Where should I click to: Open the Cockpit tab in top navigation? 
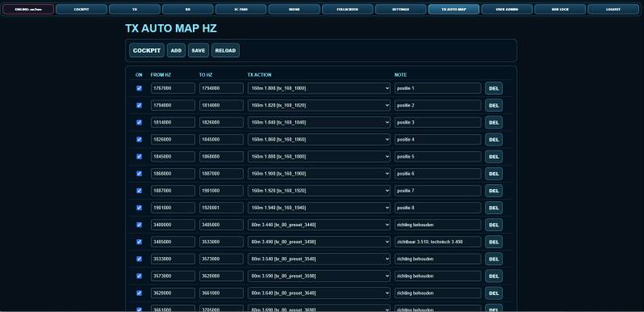tap(82, 10)
